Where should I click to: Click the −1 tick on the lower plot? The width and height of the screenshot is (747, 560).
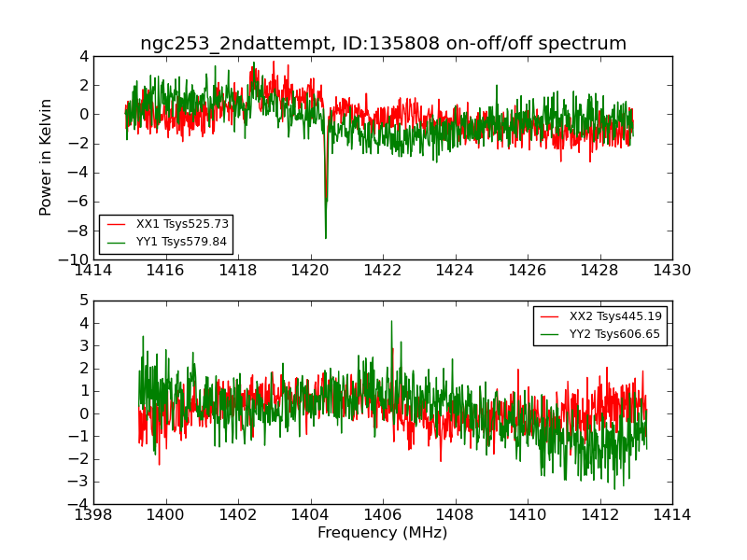(x=78, y=436)
